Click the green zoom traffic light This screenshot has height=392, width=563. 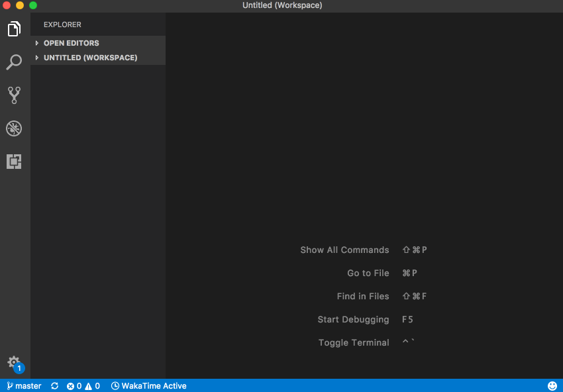tap(32, 5)
